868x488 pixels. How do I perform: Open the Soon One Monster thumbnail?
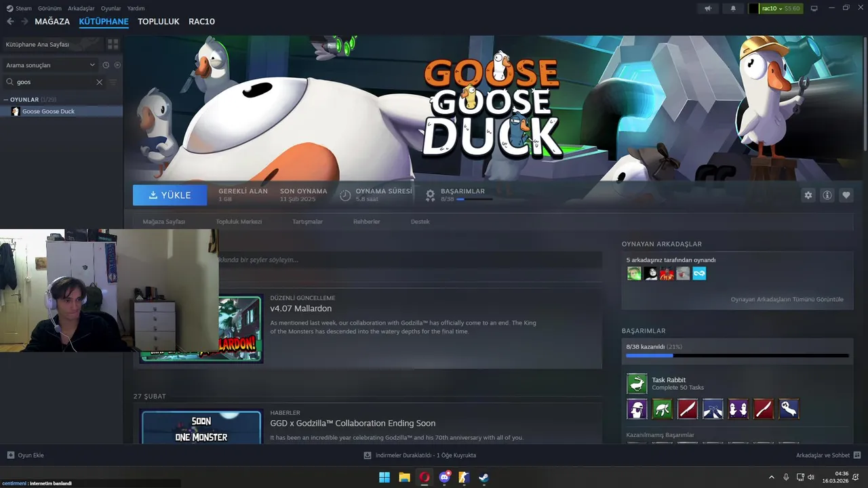pos(201,427)
